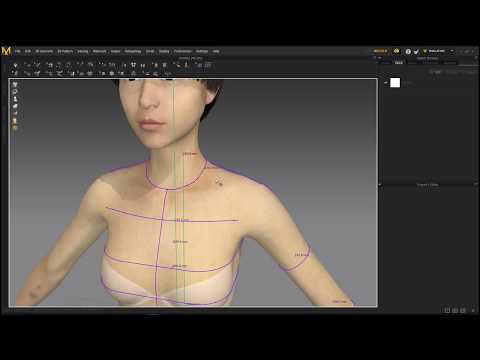The width and height of the screenshot is (480, 360).
Task: Open the Help menu
Action: coord(216,51)
